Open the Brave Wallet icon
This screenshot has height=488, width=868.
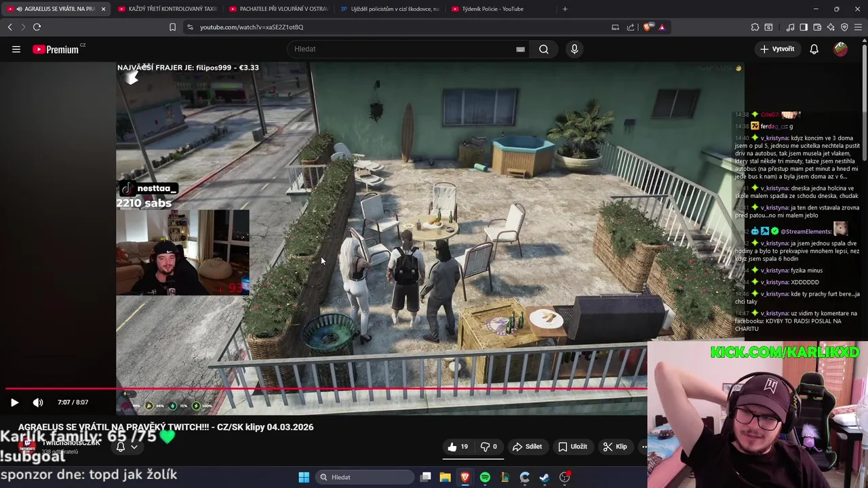coord(817,27)
